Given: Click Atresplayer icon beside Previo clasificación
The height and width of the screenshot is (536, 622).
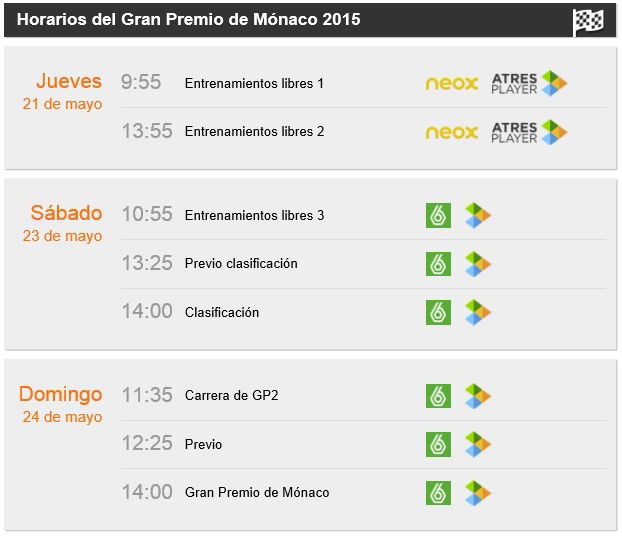Looking at the screenshot, I should click(478, 264).
